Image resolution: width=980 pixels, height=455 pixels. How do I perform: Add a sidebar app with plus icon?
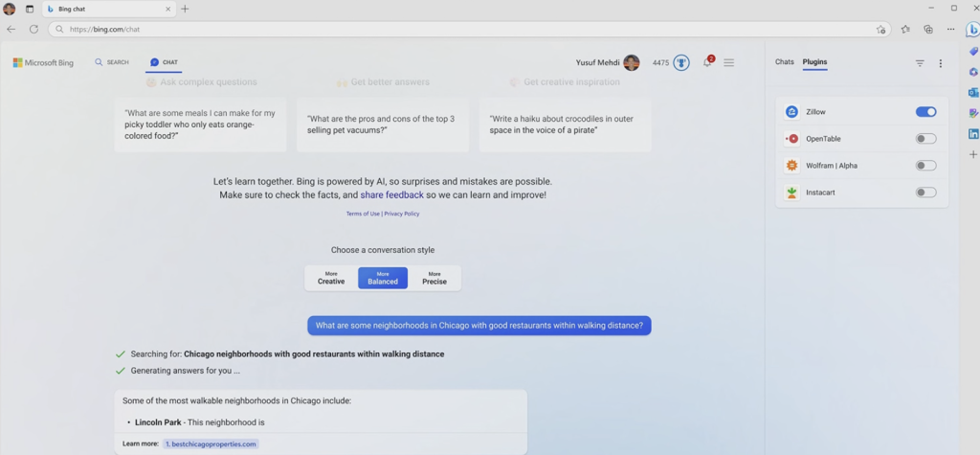973,154
